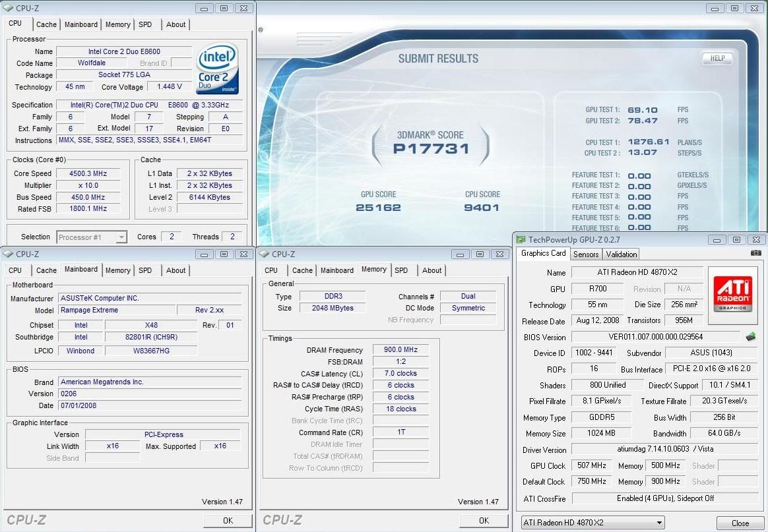Select Graphics Card tab in GPU-Z
This screenshot has width=768, height=532.
[543, 253]
